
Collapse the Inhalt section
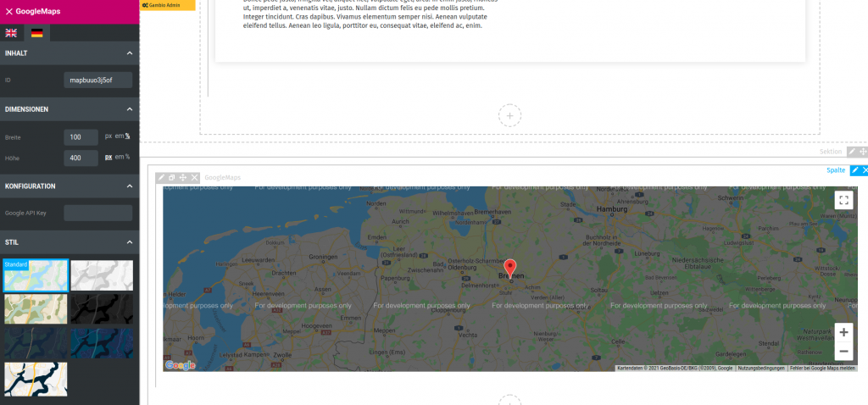coord(129,53)
